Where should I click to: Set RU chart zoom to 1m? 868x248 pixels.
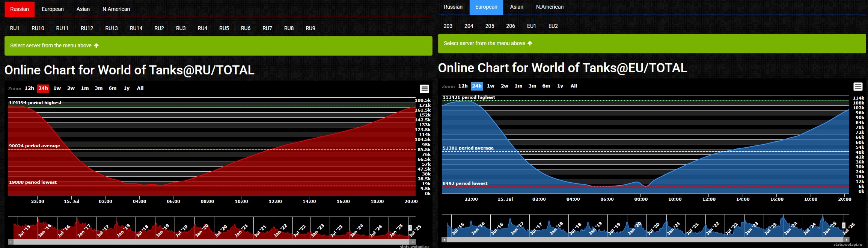[85, 88]
